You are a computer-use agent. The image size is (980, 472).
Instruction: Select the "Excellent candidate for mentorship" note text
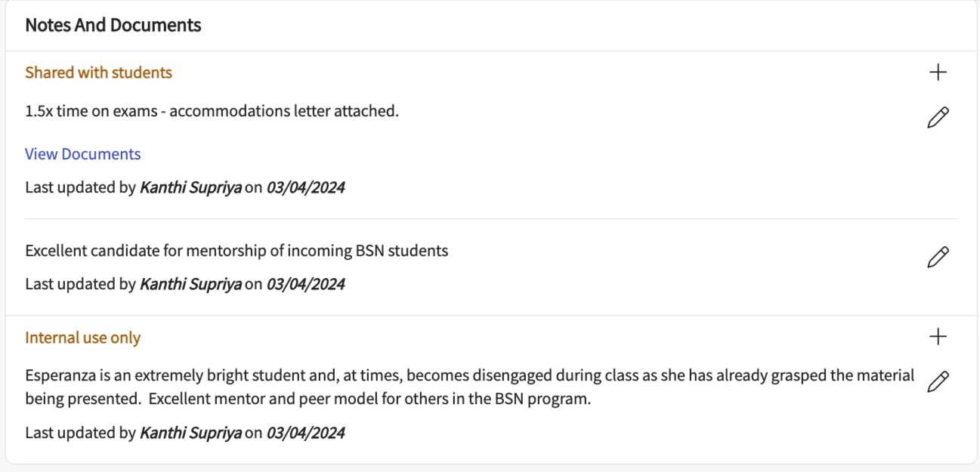tap(236, 251)
